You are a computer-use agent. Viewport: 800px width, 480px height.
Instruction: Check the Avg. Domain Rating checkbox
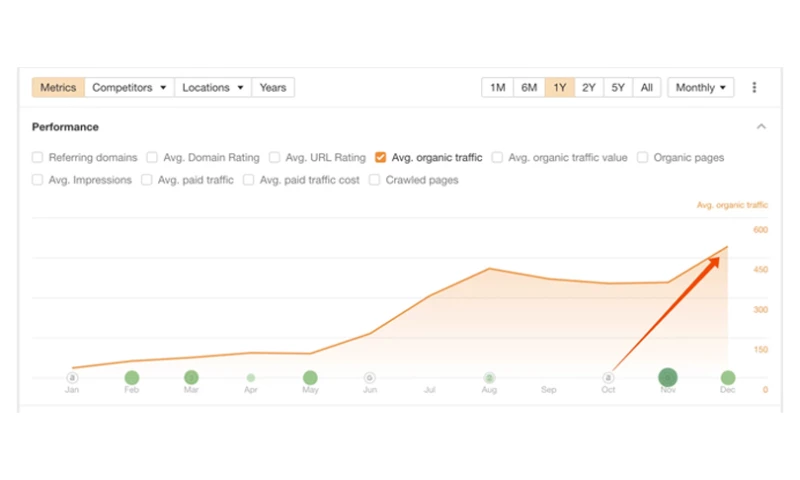(x=152, y=157)
